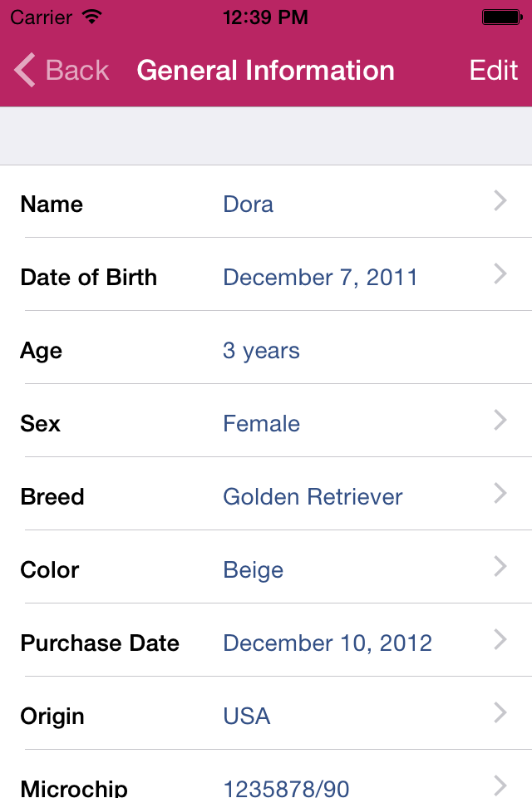Viewport: 532px width, 798px height.
Task: Select USA in the Origin row
Action: click(x=247, y=717)
